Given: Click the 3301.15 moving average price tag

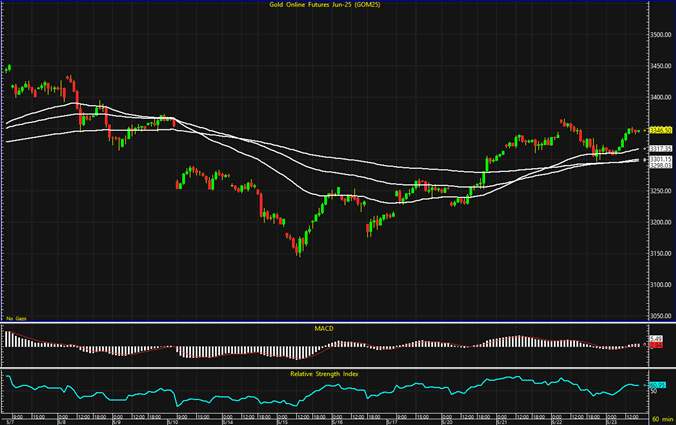Looking at the screenshot, I should 658,159.
